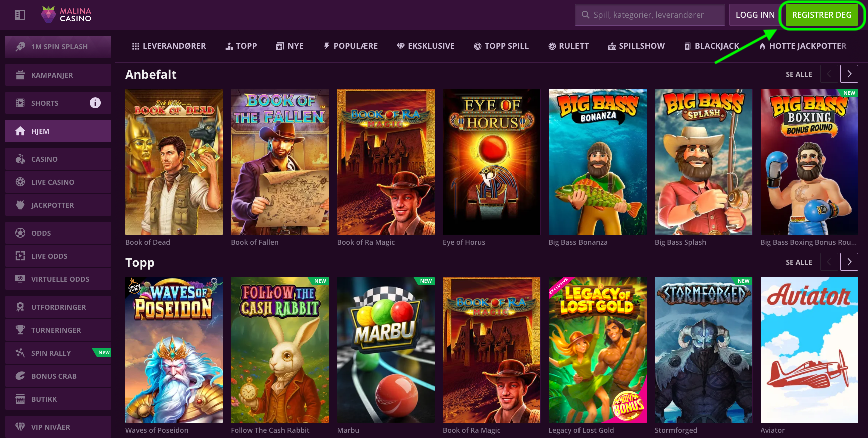Show next Topp games with right arrow

(849, 262)
